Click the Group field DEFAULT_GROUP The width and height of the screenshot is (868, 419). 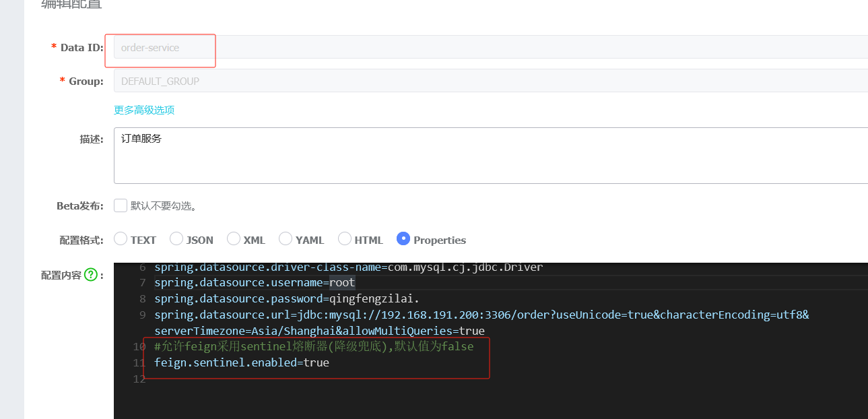pyautogui.click(x=491, y=81)
